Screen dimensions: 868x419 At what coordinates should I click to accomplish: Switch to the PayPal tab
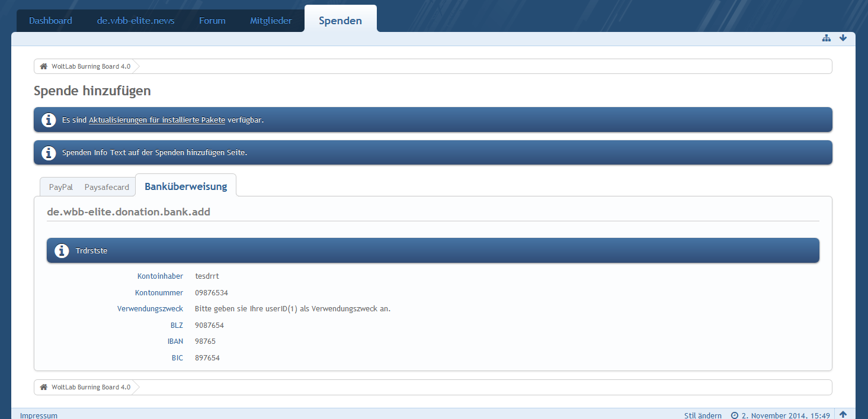61,187
